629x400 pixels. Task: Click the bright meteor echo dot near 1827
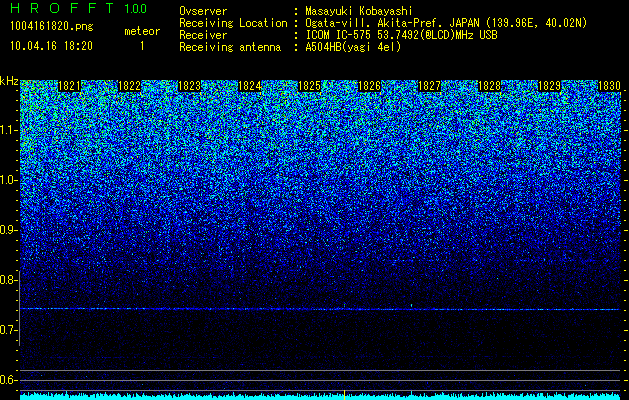411,305
